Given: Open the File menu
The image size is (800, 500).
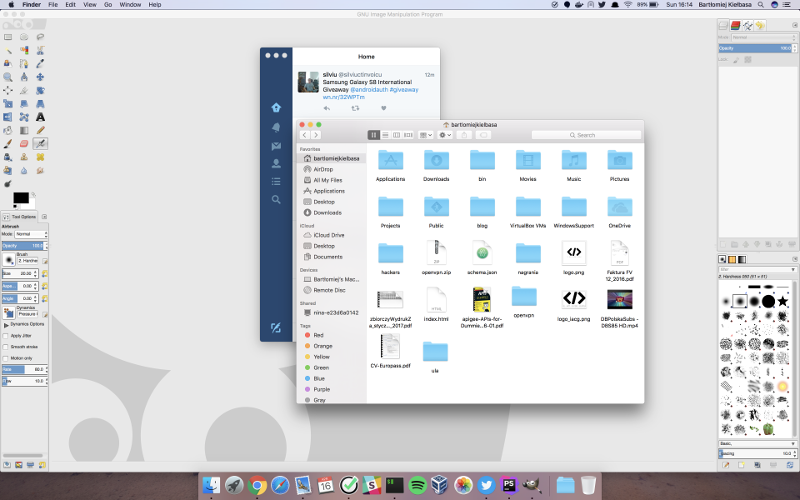Looking at the screenshot, I should pyautogui.click(x=53, y=5).
